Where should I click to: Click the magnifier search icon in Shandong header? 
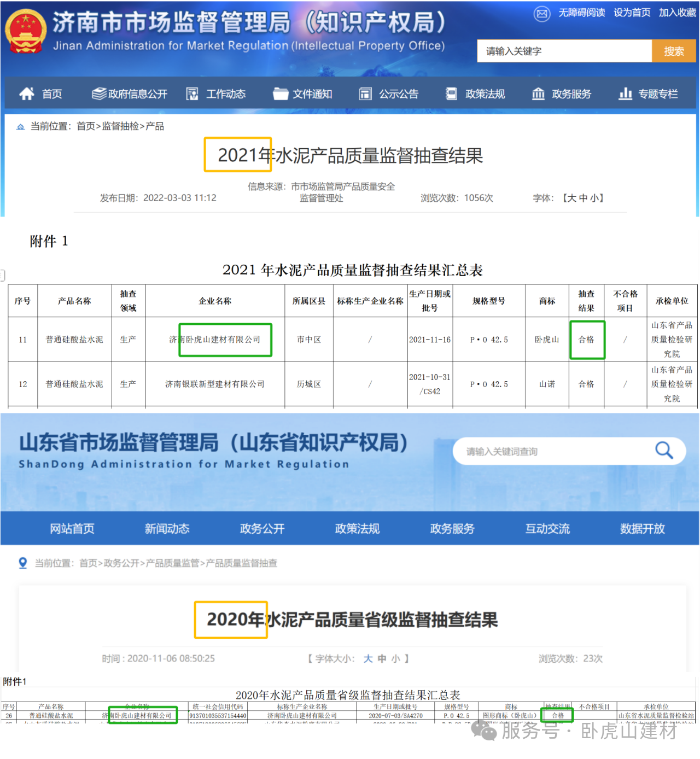point(664,451)
